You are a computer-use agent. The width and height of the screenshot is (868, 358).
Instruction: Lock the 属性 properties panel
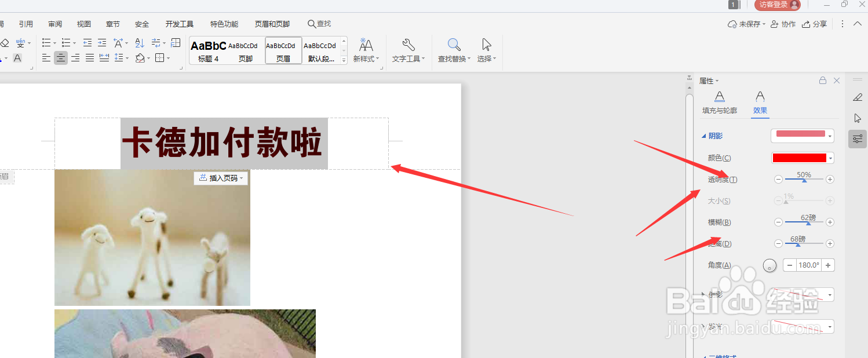pos(823,81)
